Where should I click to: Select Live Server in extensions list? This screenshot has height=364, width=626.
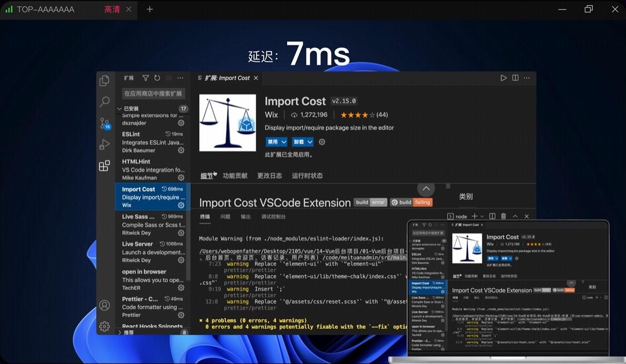[153, 252]
